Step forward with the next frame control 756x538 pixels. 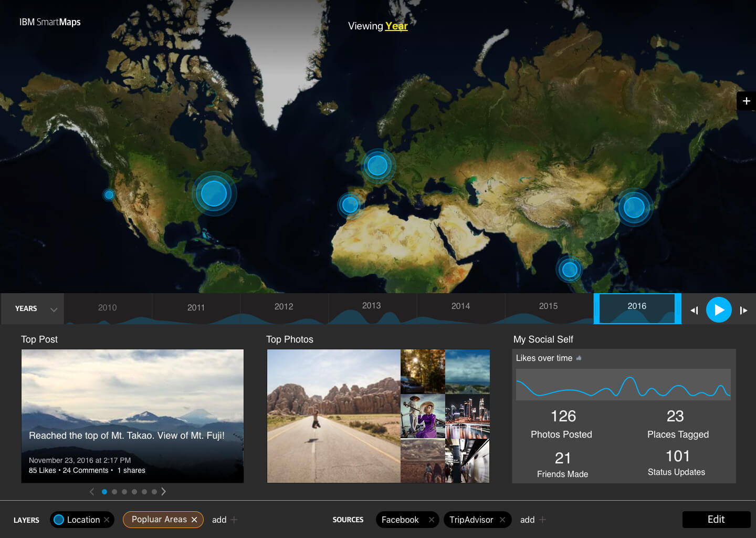click(744, 310)
